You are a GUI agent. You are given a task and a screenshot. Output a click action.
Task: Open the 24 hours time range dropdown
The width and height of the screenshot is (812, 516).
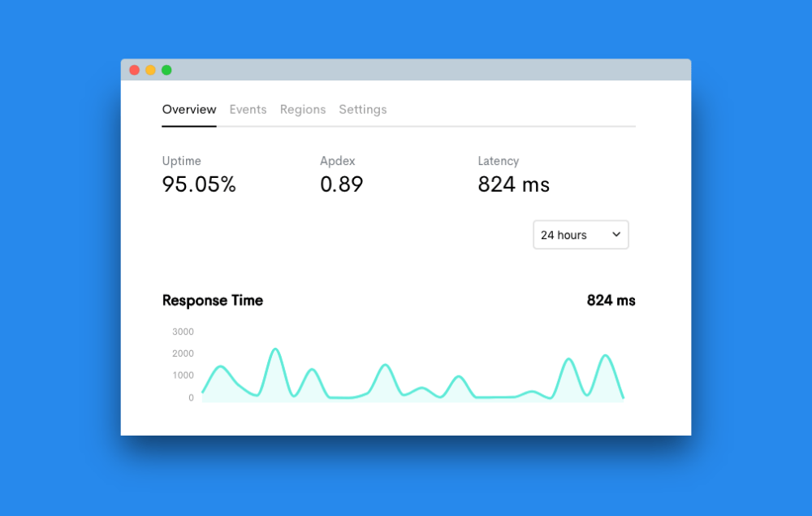[x=581, y=235]
